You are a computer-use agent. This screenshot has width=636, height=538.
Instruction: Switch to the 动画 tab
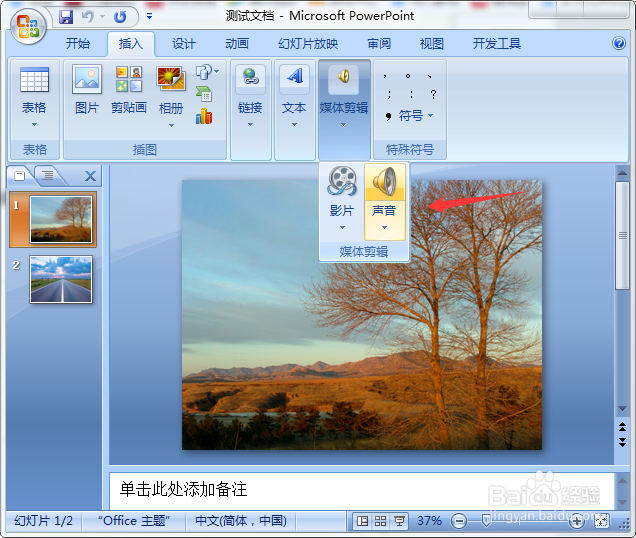tap(237, 43)
